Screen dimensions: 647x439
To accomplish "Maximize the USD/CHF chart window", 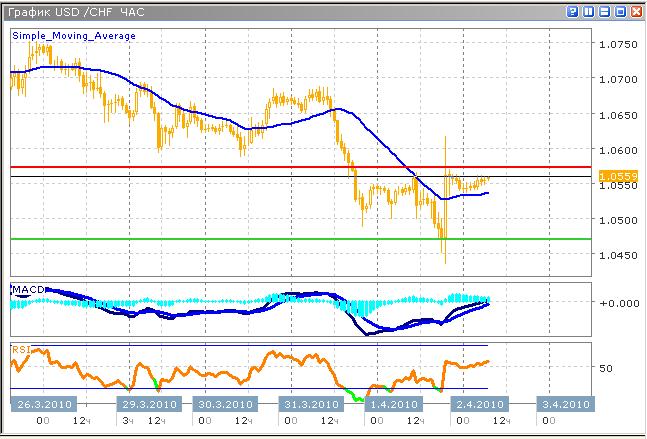I will point(620,12).
